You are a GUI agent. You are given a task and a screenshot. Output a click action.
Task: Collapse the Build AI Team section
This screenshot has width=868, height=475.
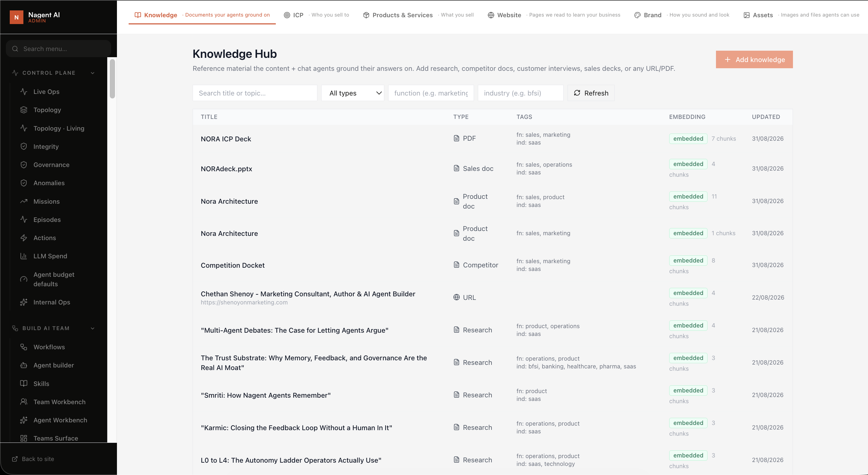pos(93,328)
